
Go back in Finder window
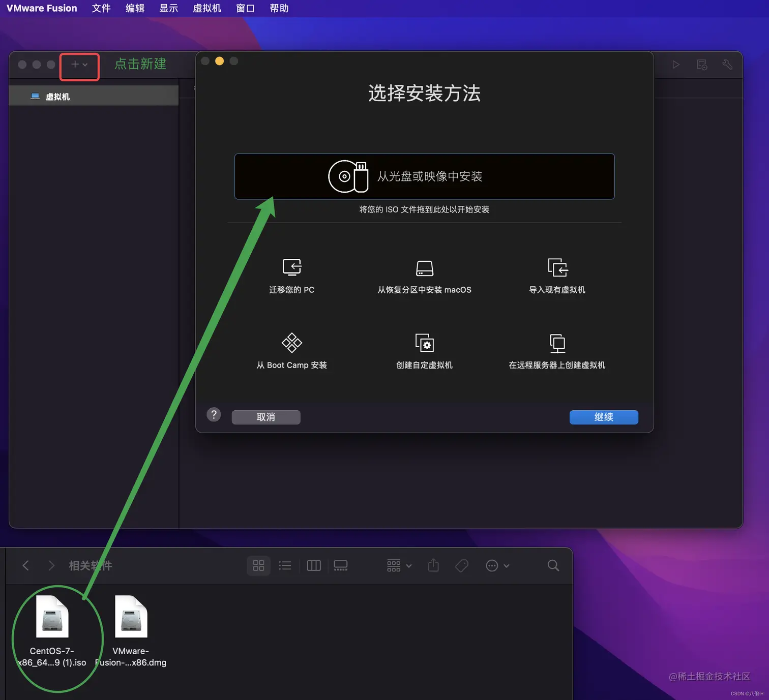tap(25, 565)
